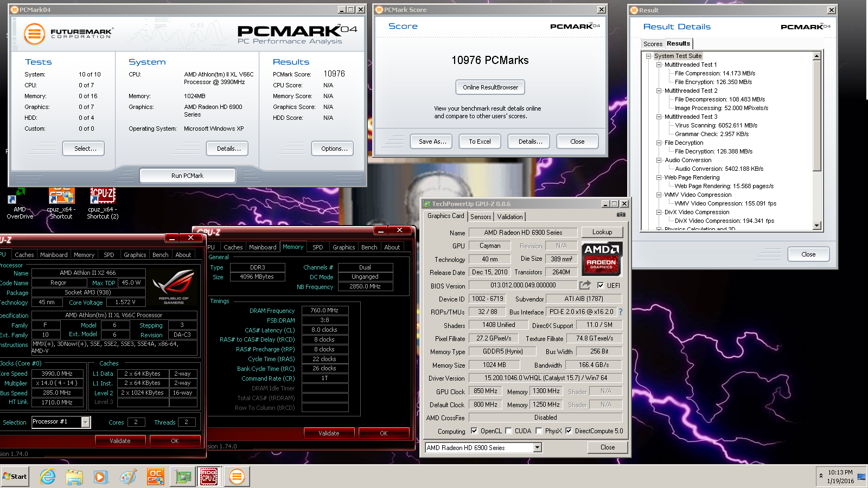Click the Republic of Gamers logo in CPU-Z
868x488 pixels.
click(173, 286)
